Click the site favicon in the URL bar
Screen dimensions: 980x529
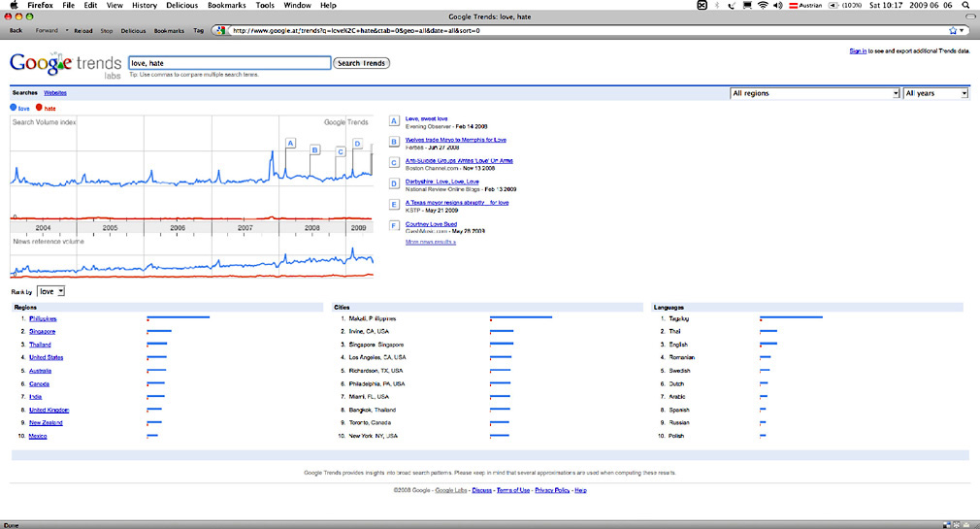(x=226, y=30)
